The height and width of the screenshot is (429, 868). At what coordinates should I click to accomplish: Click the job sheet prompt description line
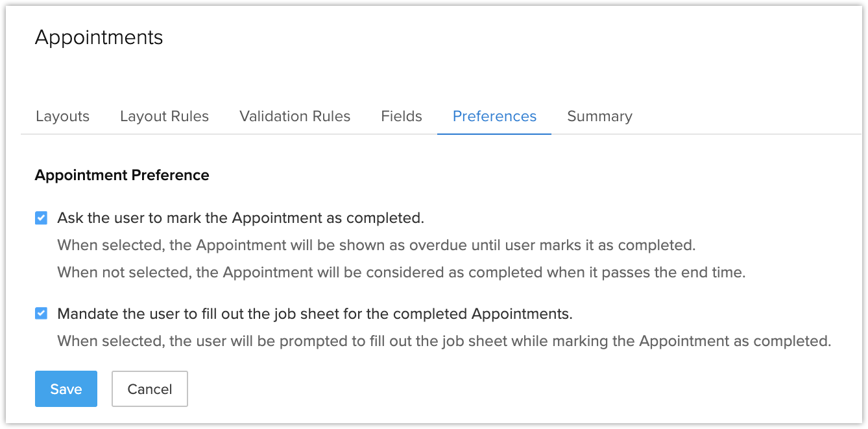444,341
